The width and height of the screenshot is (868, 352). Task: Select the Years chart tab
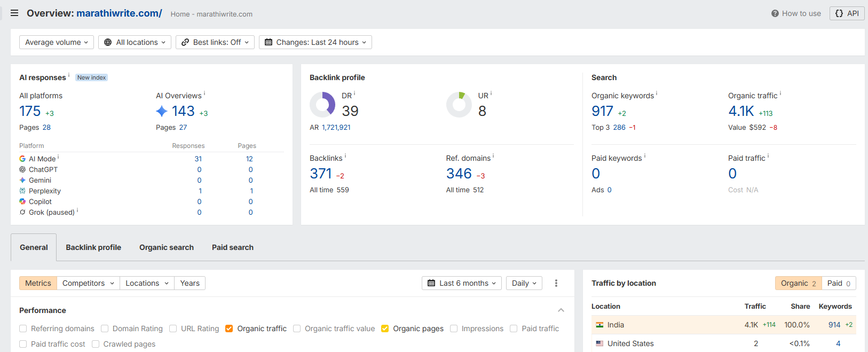tap(190, 283)
